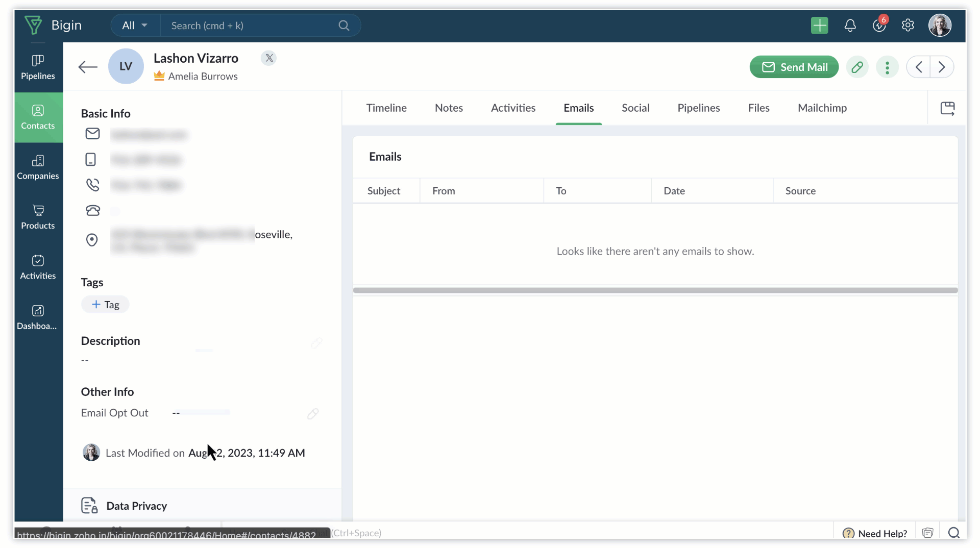Click the Subject column header
Image resolution: width=980 pixels, height=548 pixels.
pyautogui.click(x=384, y=191)
